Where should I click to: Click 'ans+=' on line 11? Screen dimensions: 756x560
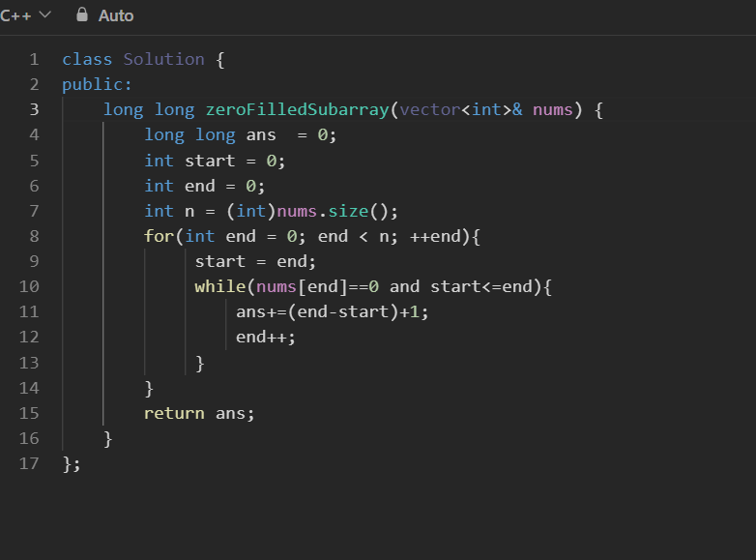click(261, 312)
